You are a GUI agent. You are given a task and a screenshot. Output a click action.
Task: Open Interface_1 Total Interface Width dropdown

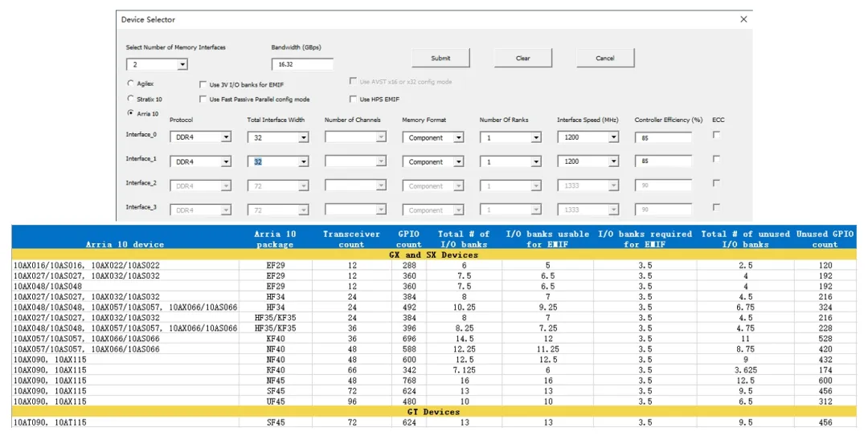(x=303, y=162)
